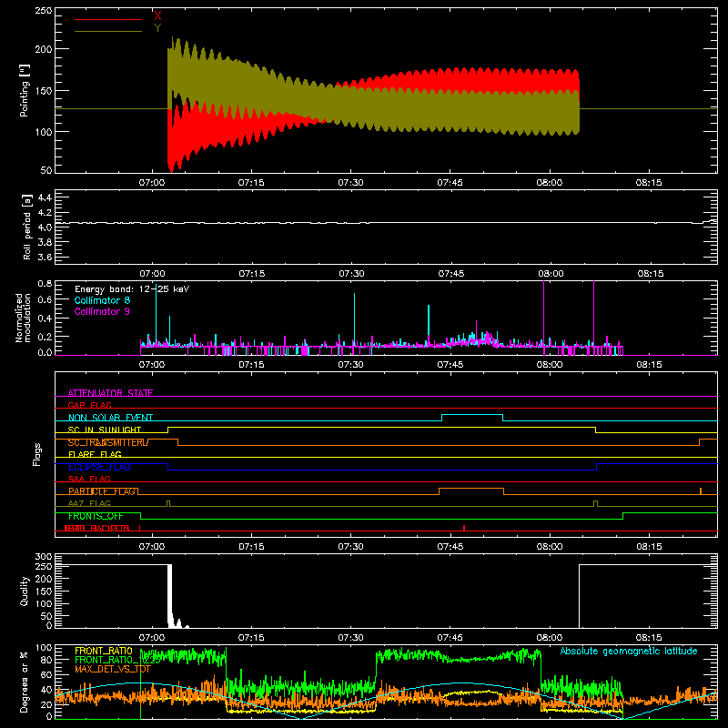Click the 'Degrees or %' axis title
Viewport: 728px width, 728px height.
(24, 682)
